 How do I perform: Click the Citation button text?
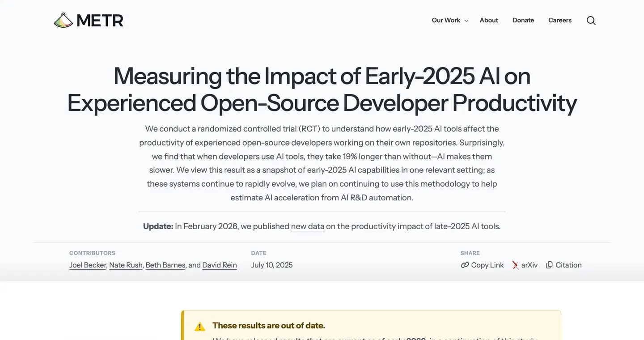[x=568, y=265]
